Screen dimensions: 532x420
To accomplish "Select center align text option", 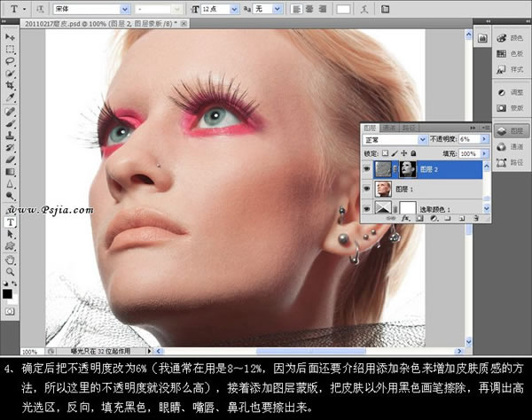I will coord(309,9).
